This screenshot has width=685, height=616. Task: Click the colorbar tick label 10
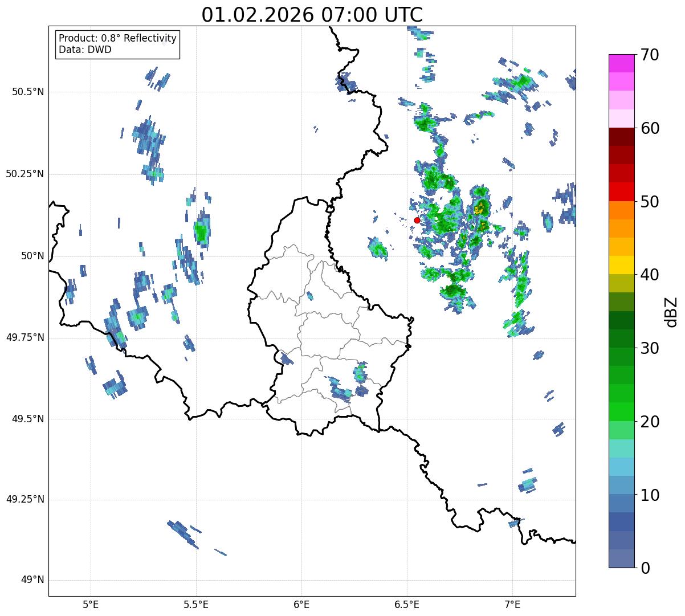click(x=650, y=495)
